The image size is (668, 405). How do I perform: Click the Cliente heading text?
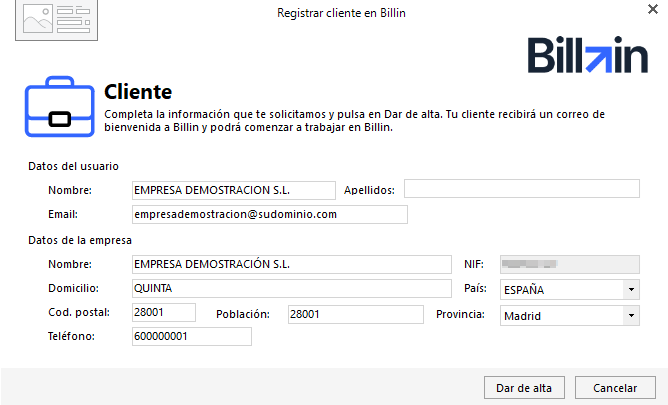(x=138, y=92)
